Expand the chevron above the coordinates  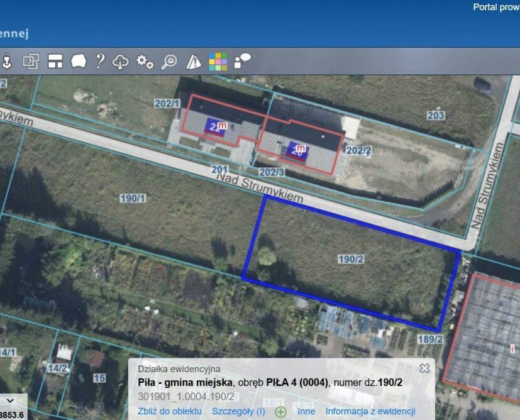[x=9, y=400]
